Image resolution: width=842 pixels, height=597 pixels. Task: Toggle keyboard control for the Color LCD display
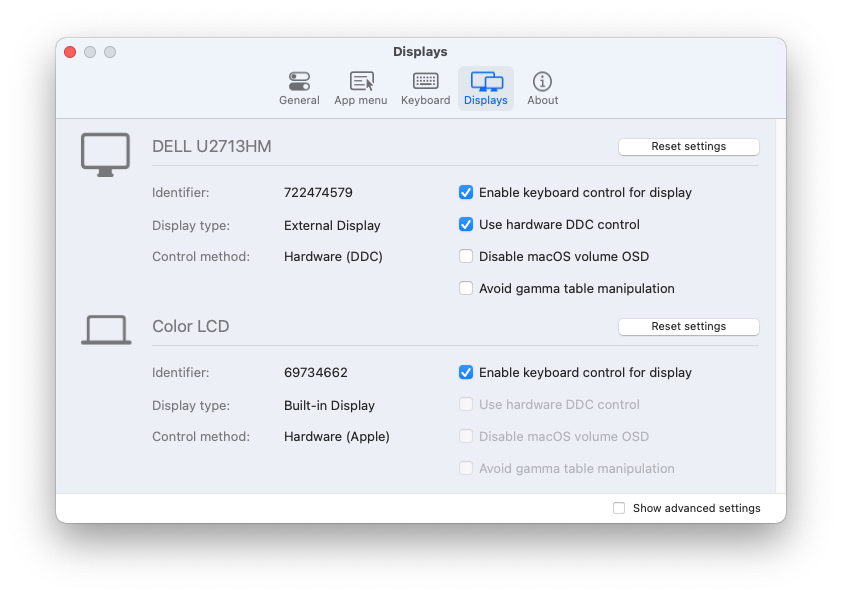pos(465,372)
